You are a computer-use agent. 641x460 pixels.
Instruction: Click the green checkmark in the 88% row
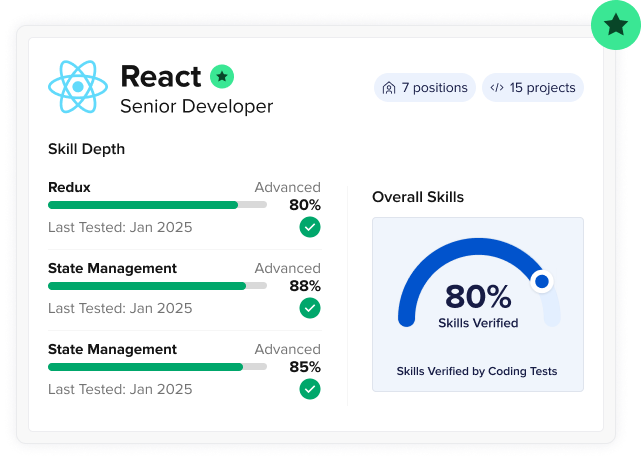310,308
